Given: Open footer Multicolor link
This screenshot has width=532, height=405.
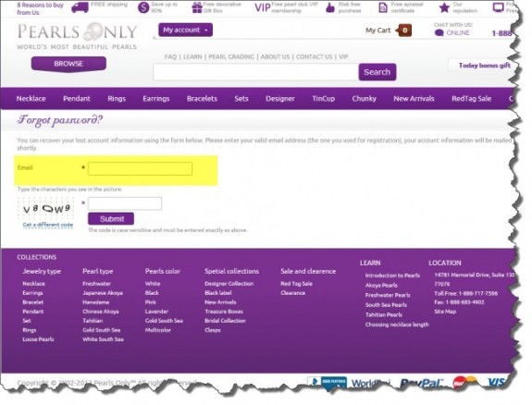Looking at the screenshot, I should (x=158, y=330).
